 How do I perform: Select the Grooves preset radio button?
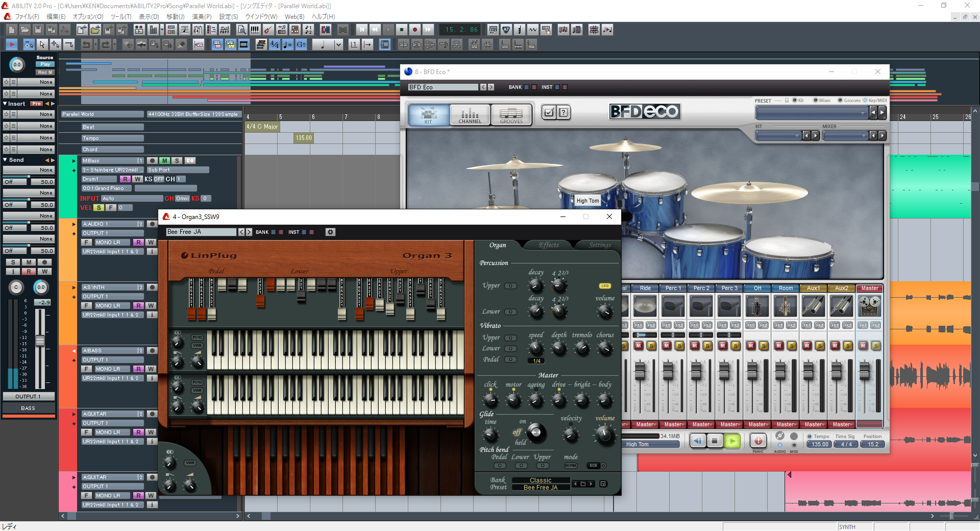tap(840, 100)
